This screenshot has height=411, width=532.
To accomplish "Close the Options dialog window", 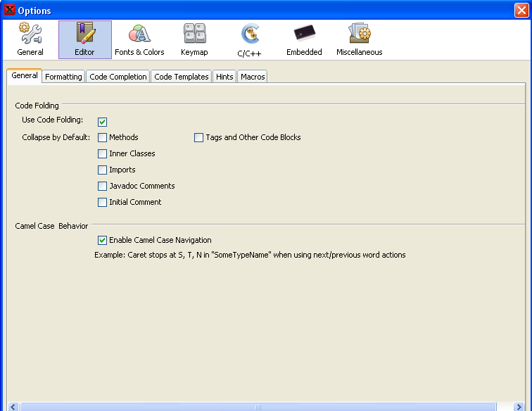I will (x=521, y=10).
